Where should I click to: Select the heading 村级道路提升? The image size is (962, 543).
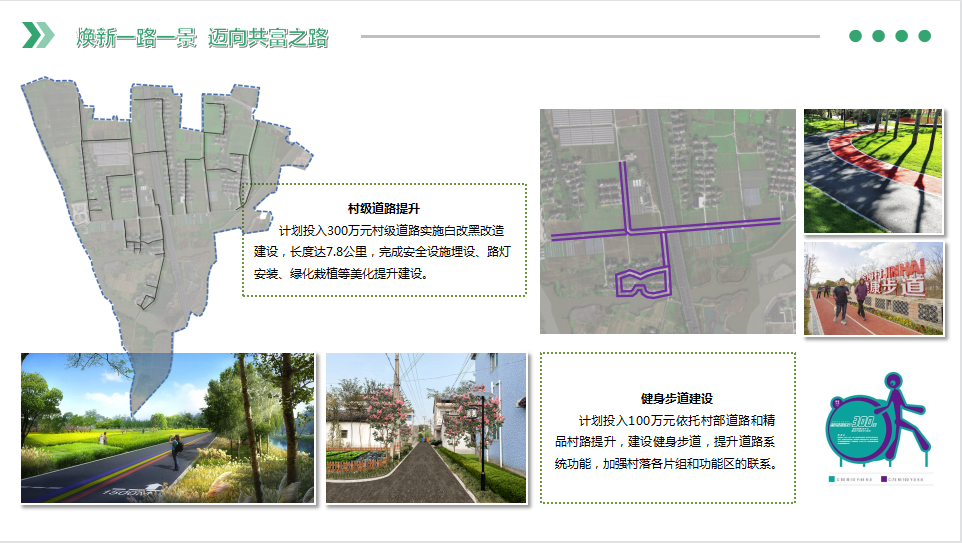[x=384, y=209]
